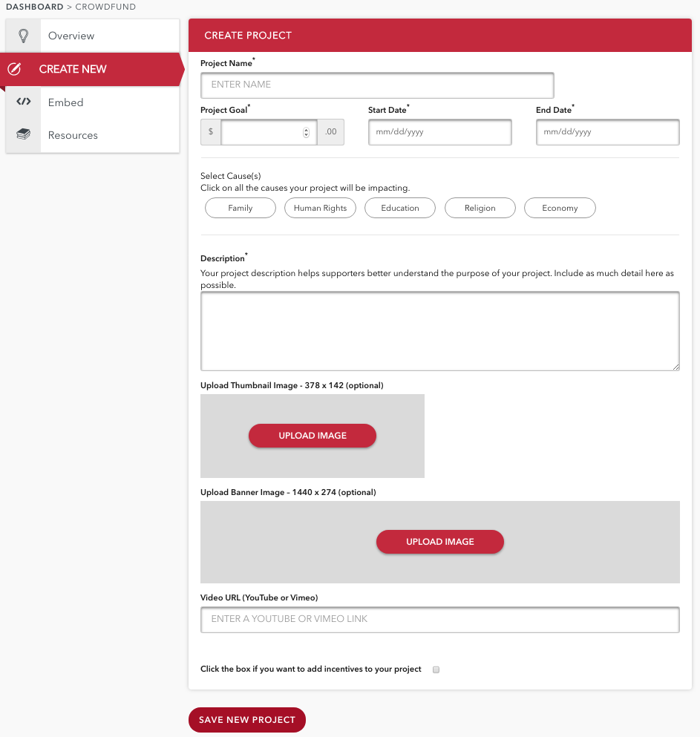Click the Project Name input field
Screen dimensions: 700x737
pos(377,85)
